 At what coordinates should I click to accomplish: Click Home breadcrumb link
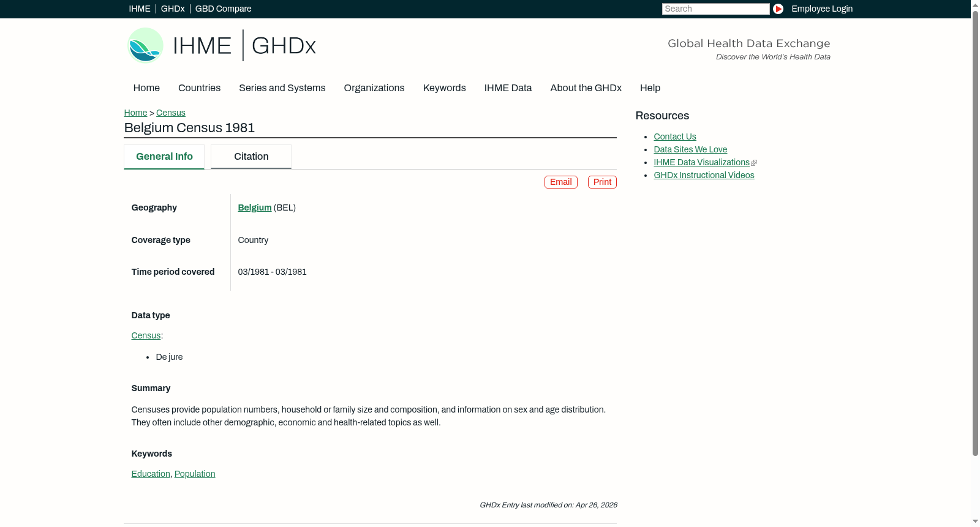click(x=135, y=113)
